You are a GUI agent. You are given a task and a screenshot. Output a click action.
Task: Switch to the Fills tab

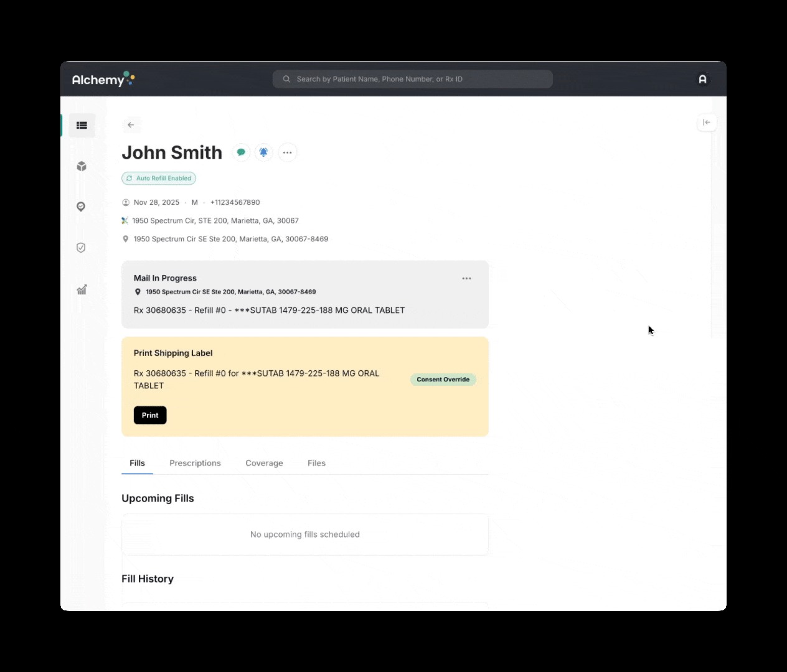tap(137, 463)
